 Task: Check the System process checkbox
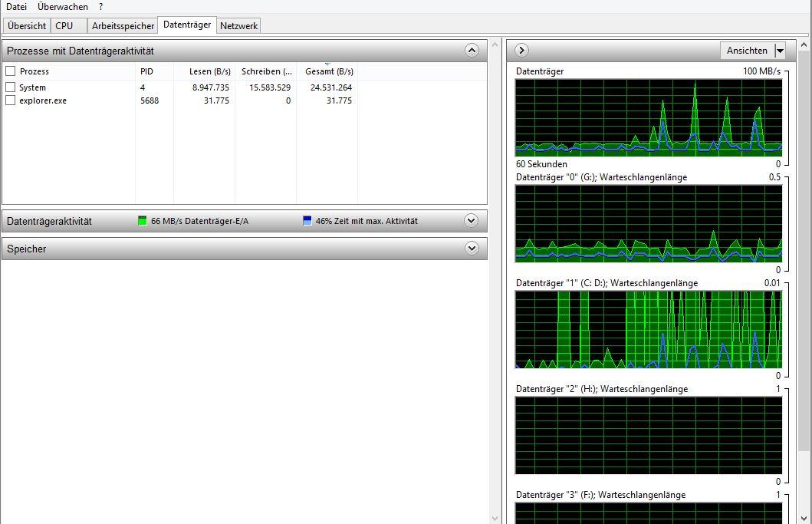(x=11, y=87)
